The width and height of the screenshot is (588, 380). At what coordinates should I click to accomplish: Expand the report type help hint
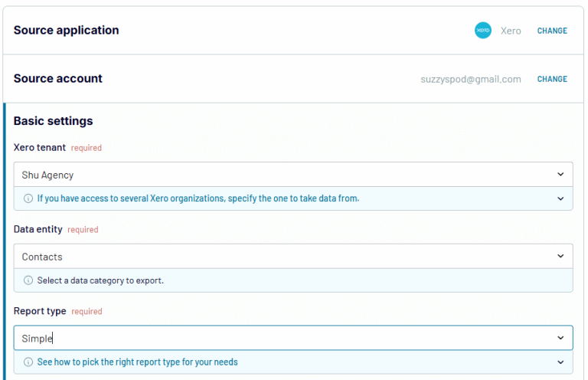pyautogui.click(x=560, y=362)
